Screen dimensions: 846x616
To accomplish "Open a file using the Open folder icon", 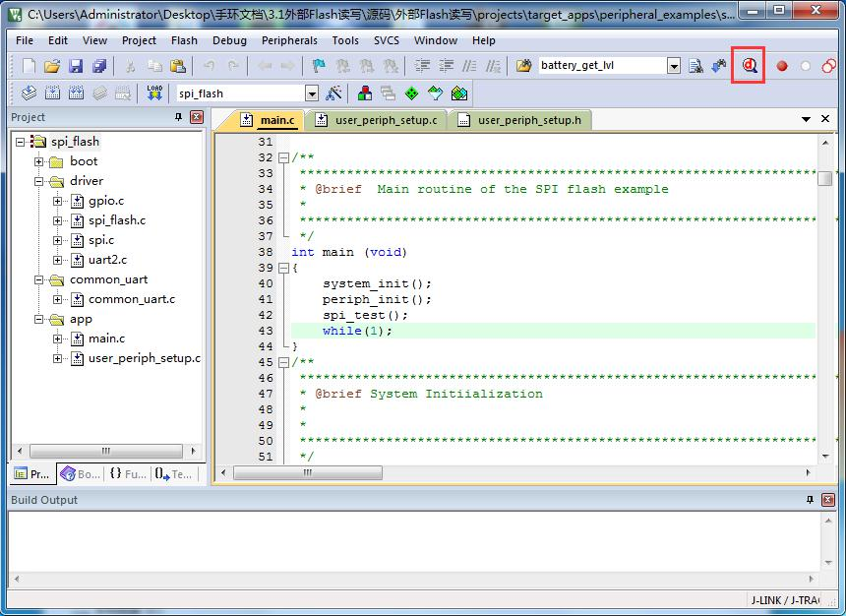I will pyautogui.click(x=52, y=66).
